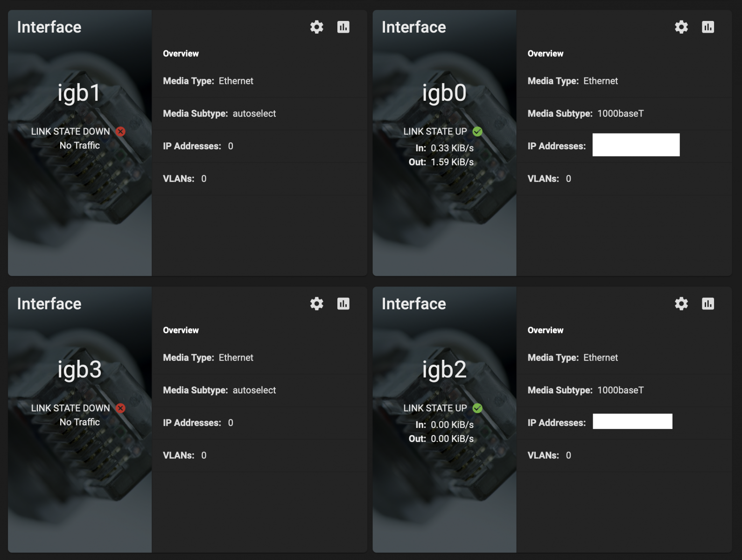Select the igb3 interface name
This screenshot has width=742, height=560.
pyautogui.click(x=79, y=370)
